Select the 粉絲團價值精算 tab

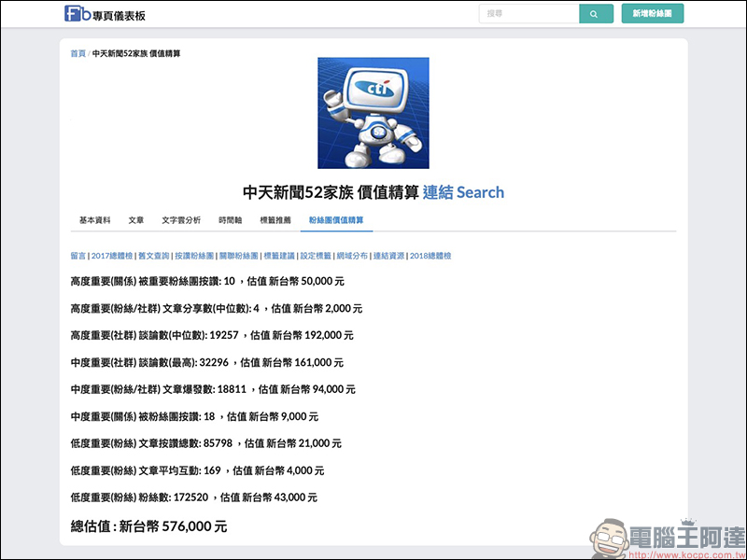click(336, 220)
